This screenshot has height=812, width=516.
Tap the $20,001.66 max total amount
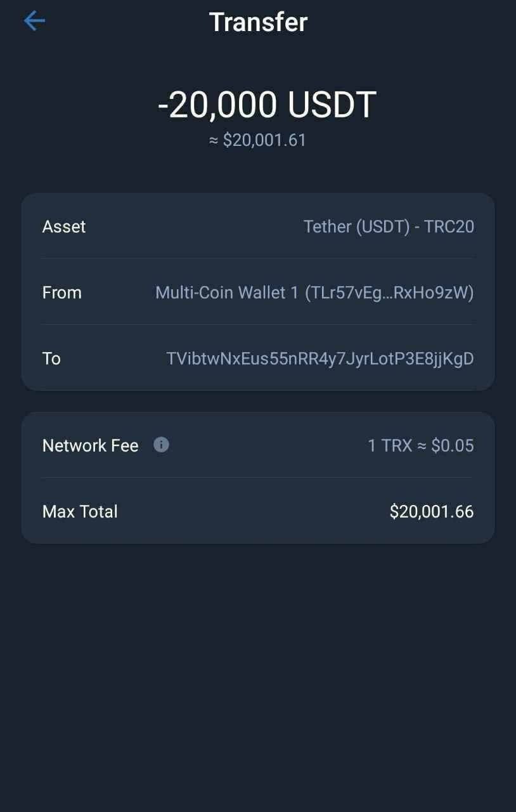(432, 512)
